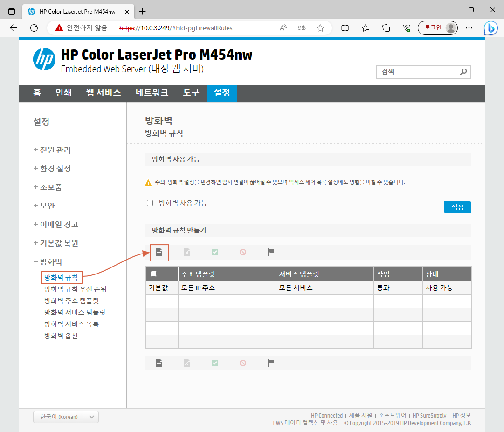Click the green enable rule icon above table
504x432 pixels.
tap(215, 252)
